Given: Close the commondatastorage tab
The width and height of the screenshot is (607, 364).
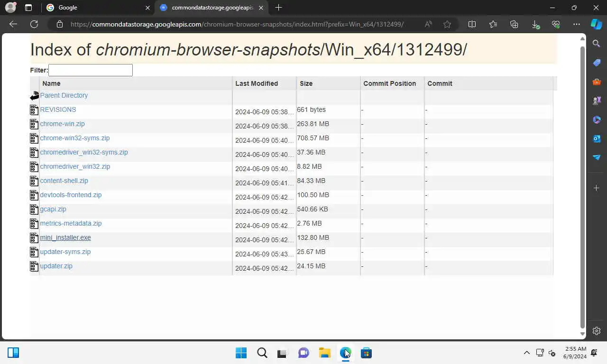Looking at the screenshot, I should pyautogui.click(x=261, y=8).
